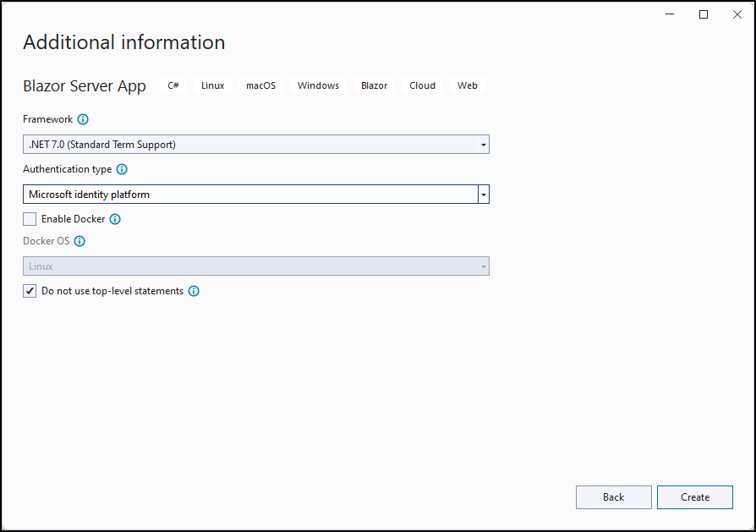Click the Linux tag badge
The width and height of the screenshot is (756, 532).
[212, 85]
